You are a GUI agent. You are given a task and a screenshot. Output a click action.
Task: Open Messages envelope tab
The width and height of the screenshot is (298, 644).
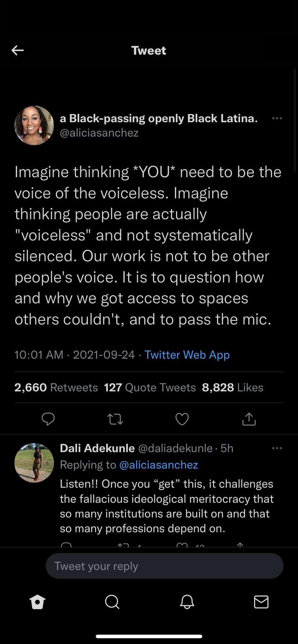coord(261,602)
